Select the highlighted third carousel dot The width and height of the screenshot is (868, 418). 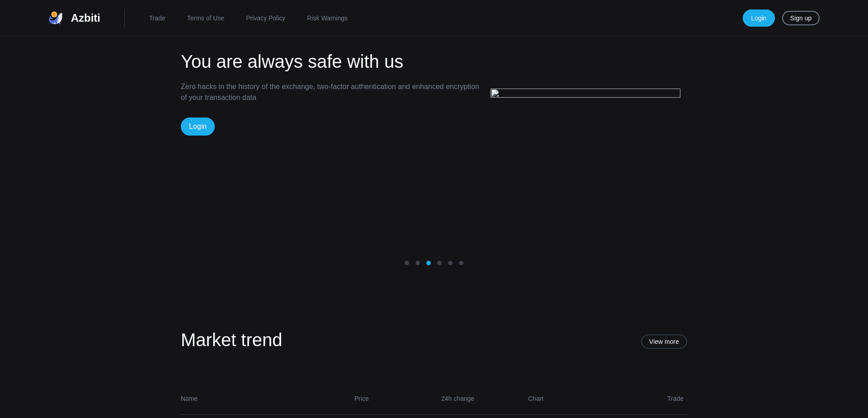[428, 263]
